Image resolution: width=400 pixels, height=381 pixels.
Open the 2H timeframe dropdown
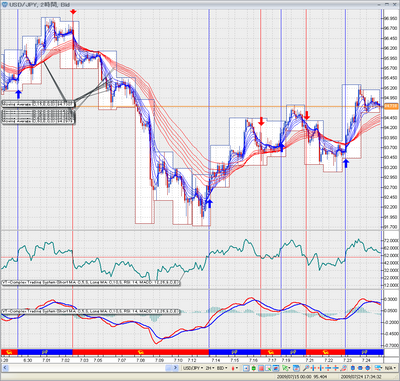[x=209, y=368]
